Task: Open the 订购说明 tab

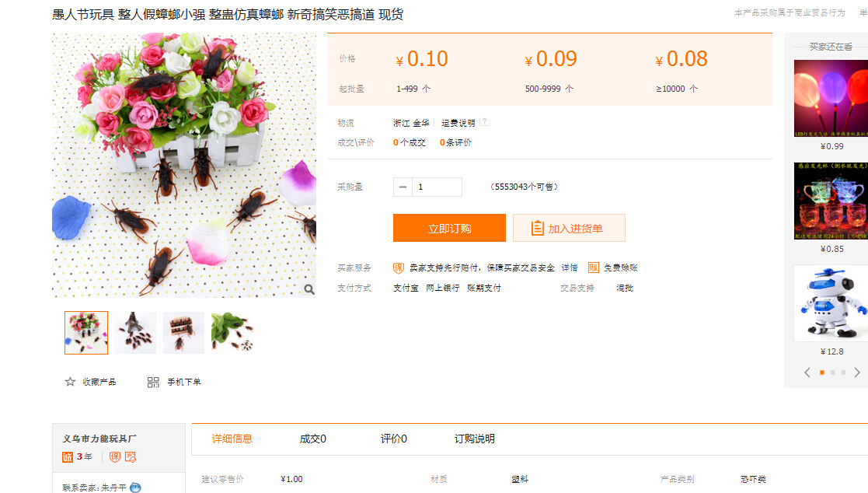Action: pyautogui.click(x=474, y=439)
